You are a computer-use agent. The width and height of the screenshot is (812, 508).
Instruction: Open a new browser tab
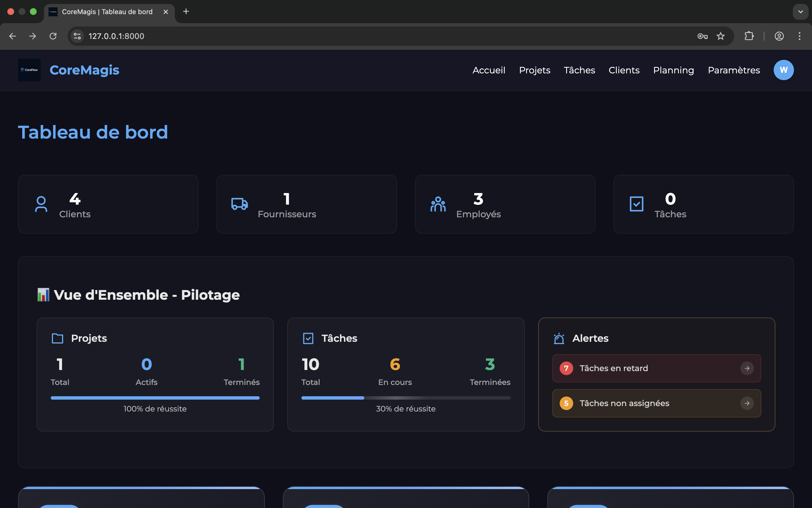pyautogui.click(x=186, y=12)
